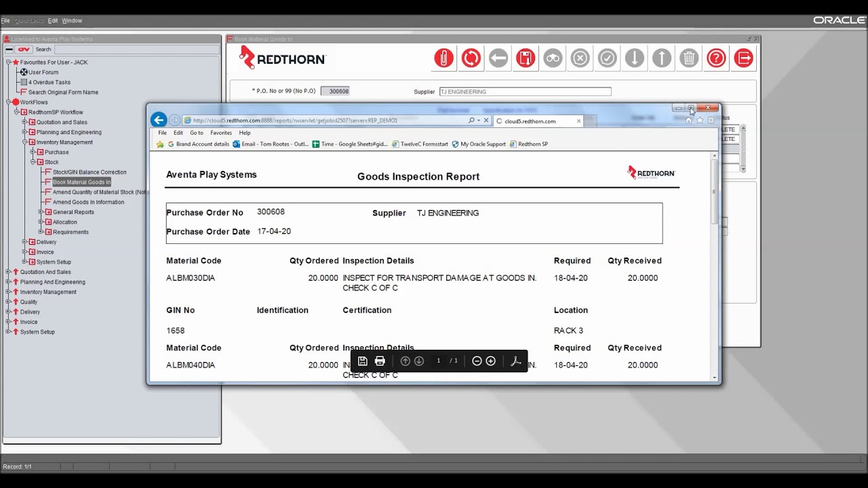Expand the Planning and Engineering workflow node

point(24,132)
